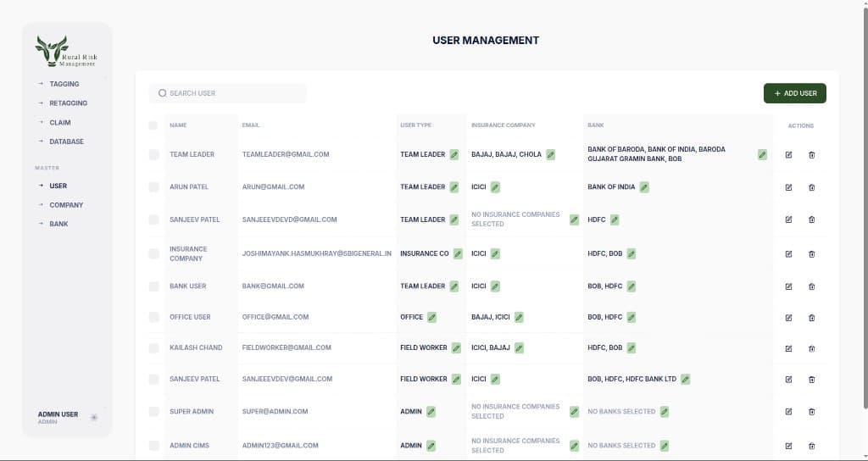Click the Rural Risk Management logo

(66, 52)
